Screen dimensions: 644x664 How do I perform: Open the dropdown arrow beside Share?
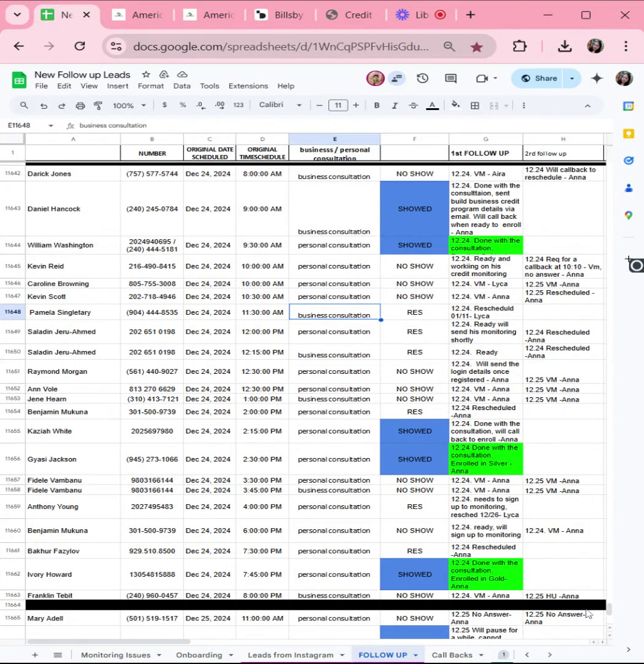[x=571, y=78]
